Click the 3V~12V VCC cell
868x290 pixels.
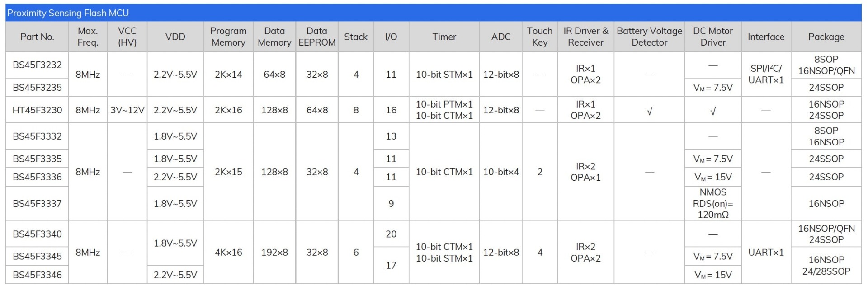pyautogui.click(x=127, y=110)
